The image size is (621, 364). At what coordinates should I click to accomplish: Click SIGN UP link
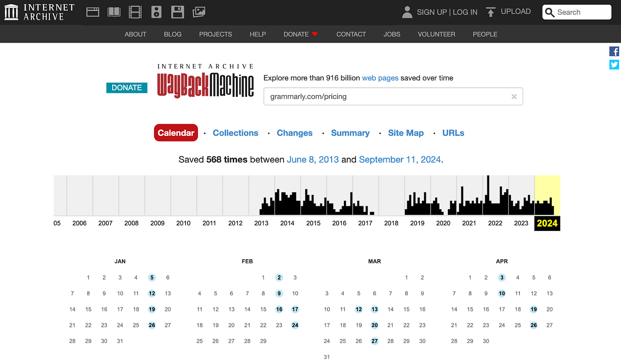pyautogui.click(x=432, y=12)
